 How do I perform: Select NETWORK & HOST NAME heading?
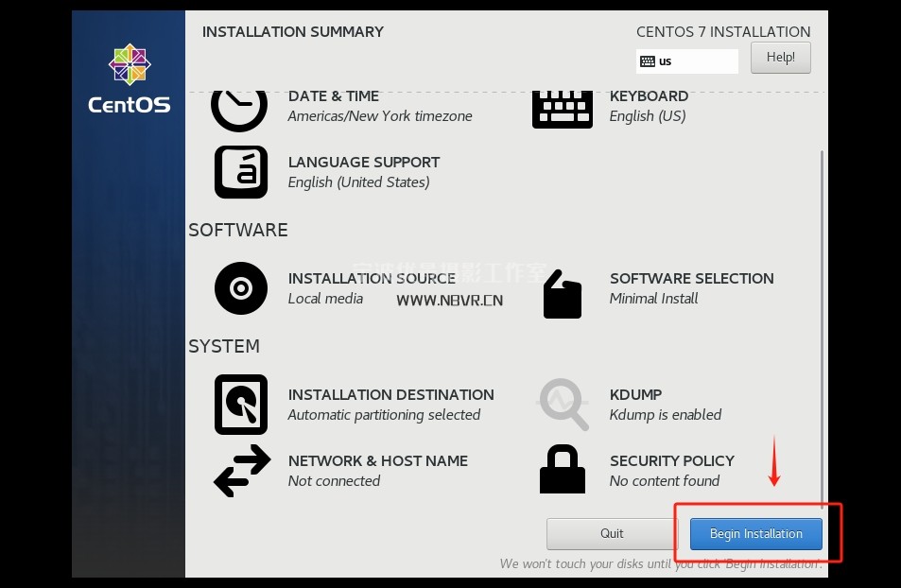(378, 460)
